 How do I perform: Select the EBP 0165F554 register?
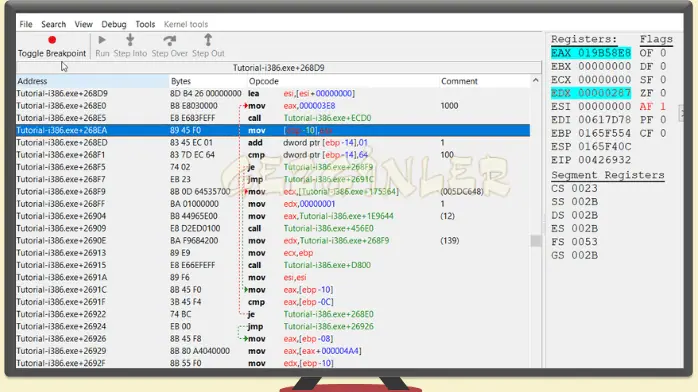pyautogui.click(x=591, y=133)
